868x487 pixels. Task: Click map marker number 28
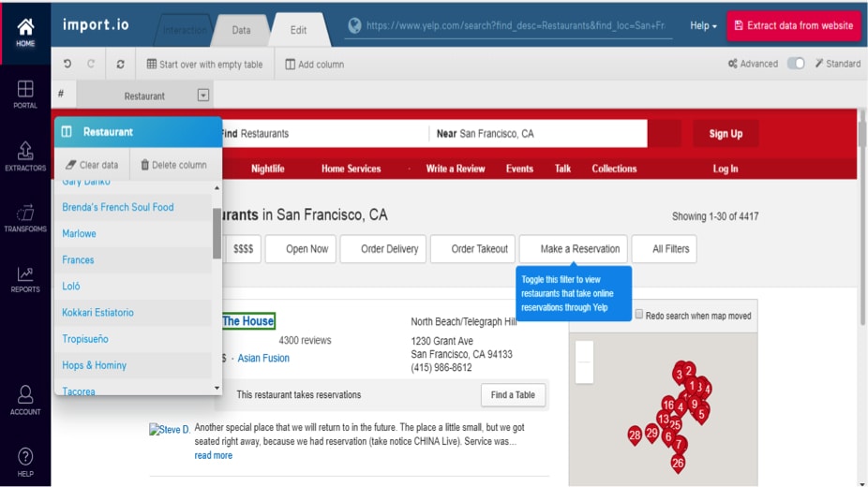pyautogui.click(x=635, y=435)
